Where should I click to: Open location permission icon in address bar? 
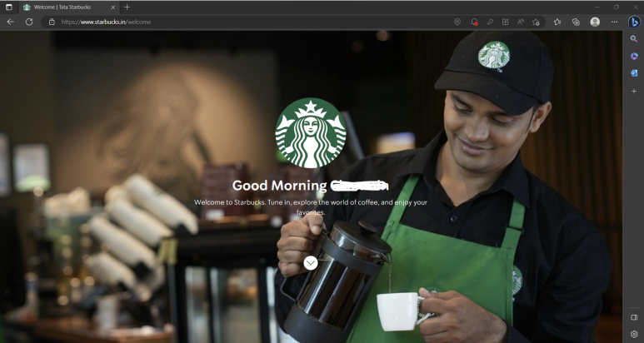(457, 22)
